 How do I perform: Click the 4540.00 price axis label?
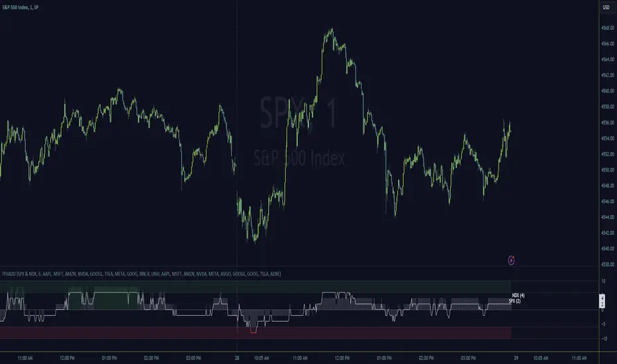[x=608, y=249]
